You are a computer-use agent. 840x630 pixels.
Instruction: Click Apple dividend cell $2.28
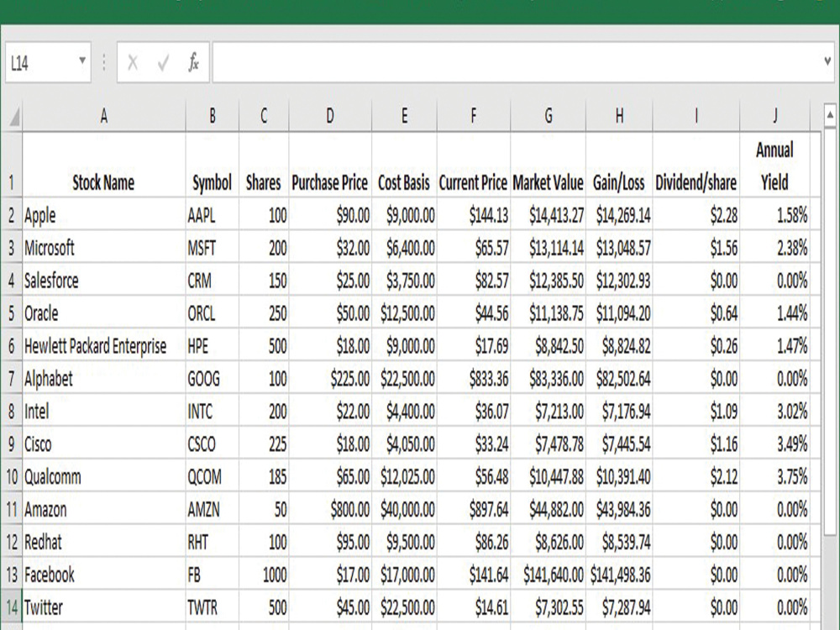click(696, 215)
